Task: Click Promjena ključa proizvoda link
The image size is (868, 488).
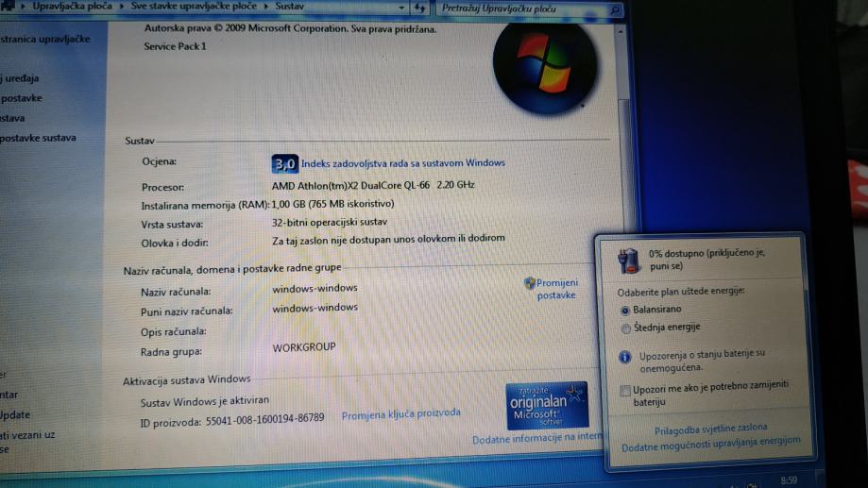Action: point(400,413)
